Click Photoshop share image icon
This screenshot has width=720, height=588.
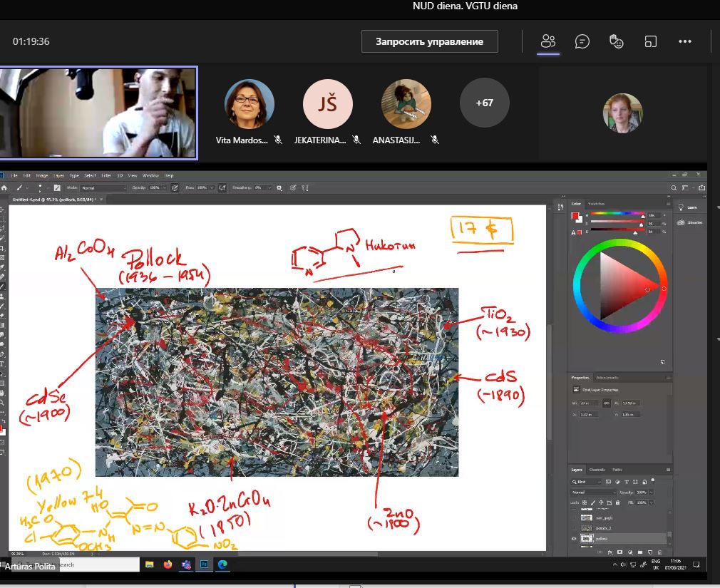point(701,187)
